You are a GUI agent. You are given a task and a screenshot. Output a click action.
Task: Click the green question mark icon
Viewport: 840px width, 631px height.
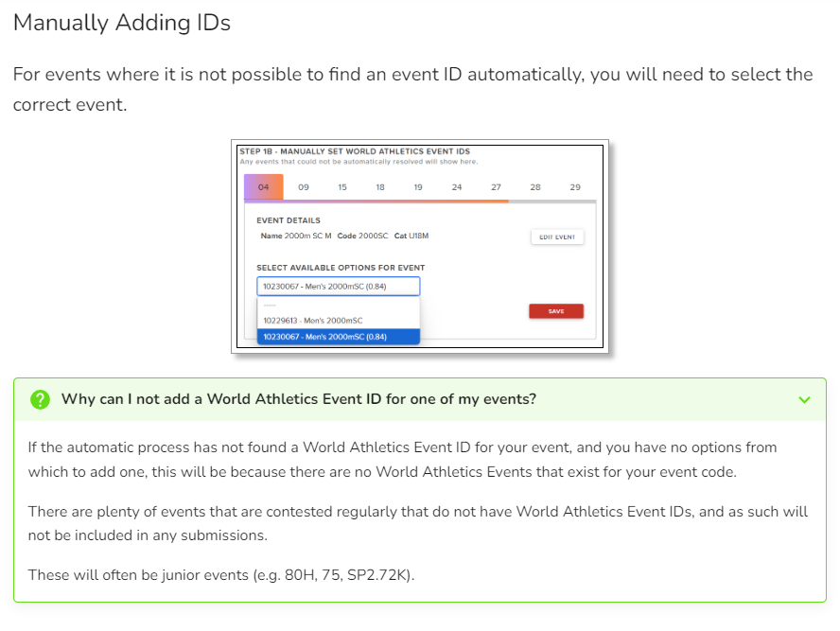pos(40,399)
